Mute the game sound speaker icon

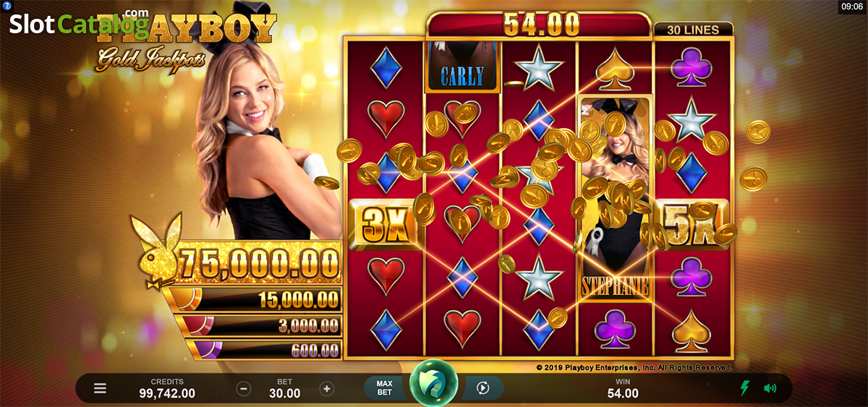point(770,388)
